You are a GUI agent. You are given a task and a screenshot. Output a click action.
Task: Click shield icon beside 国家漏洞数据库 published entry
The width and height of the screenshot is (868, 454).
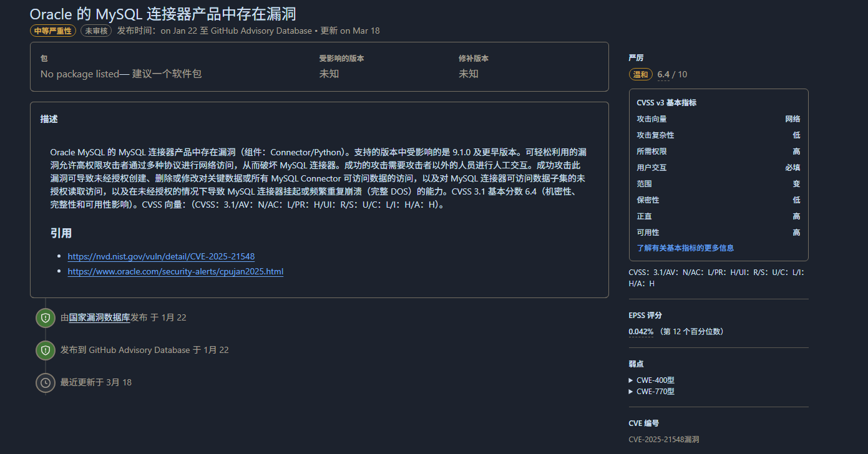pos(45,318)
